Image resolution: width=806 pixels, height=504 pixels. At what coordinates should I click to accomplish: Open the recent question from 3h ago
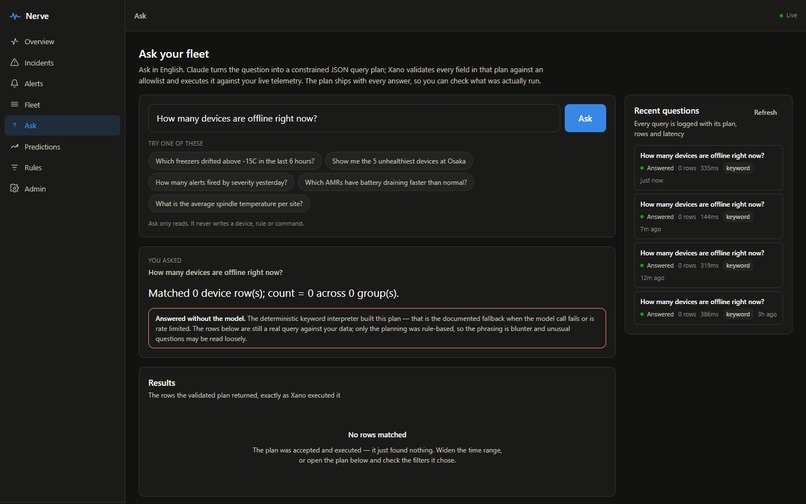click(x=708, y=308)
